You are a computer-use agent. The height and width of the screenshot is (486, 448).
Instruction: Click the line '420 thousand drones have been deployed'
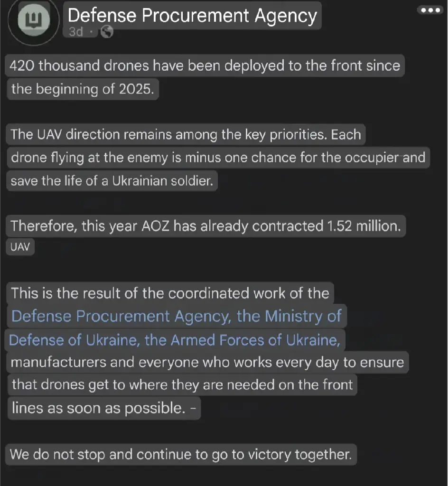pos(205,65)
